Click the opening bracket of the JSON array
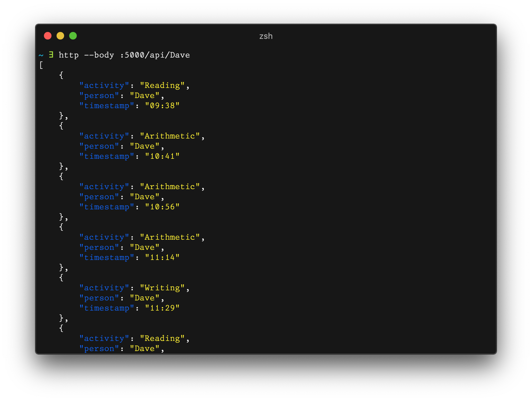532x401 pixels. click(41, 65)
